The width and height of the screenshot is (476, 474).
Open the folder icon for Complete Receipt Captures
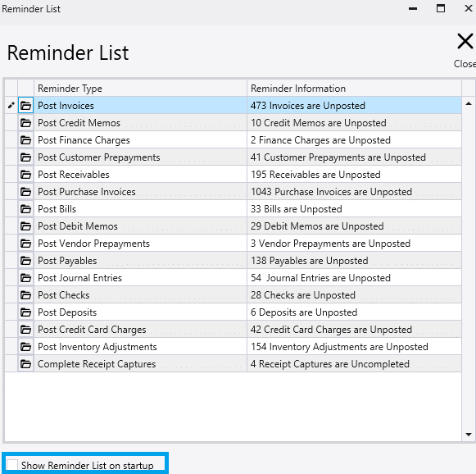point(25,364)
